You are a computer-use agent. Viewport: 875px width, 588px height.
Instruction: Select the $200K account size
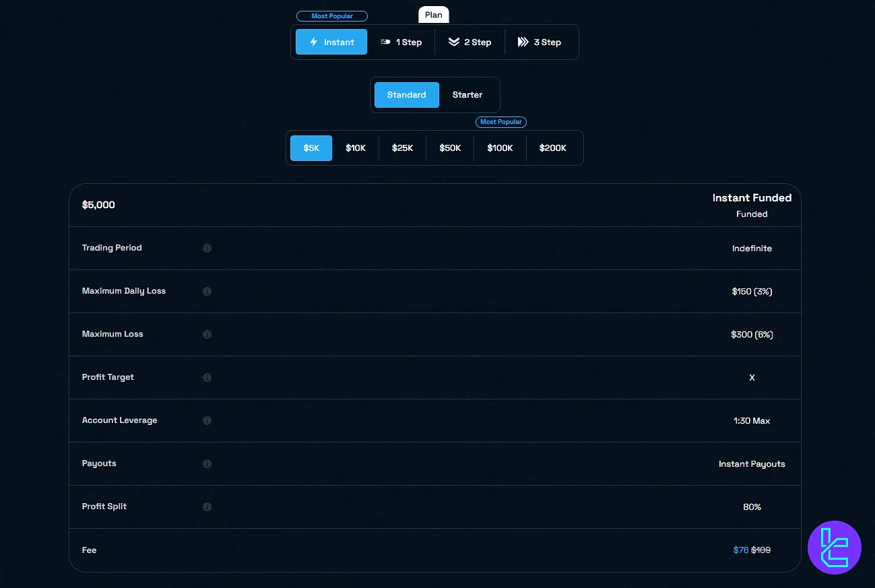[x=552, y=148]
